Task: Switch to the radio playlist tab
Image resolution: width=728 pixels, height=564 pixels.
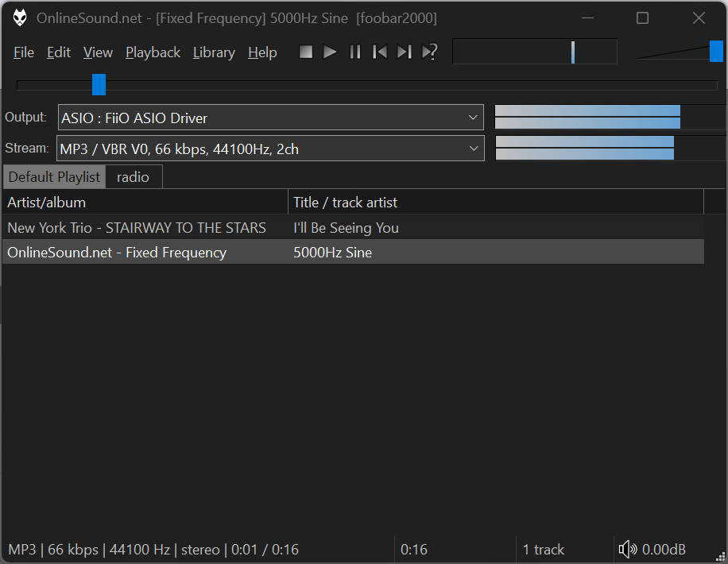Action: (x=134, y=177)
